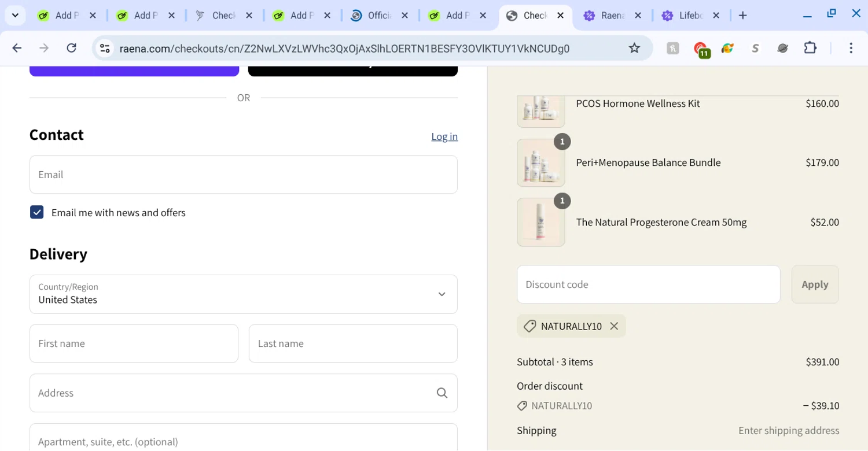This screenshot has width=868, height=451.
Task: Open a new browser tab
Action: 743,16
